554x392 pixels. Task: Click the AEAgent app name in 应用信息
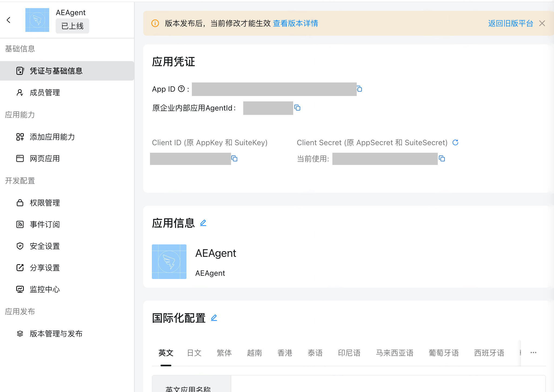point(216,253)
